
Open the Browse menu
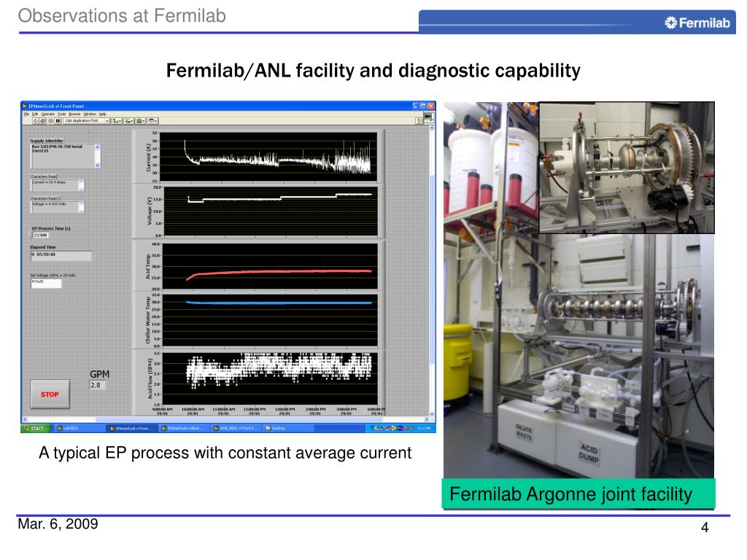click(75, 114)
